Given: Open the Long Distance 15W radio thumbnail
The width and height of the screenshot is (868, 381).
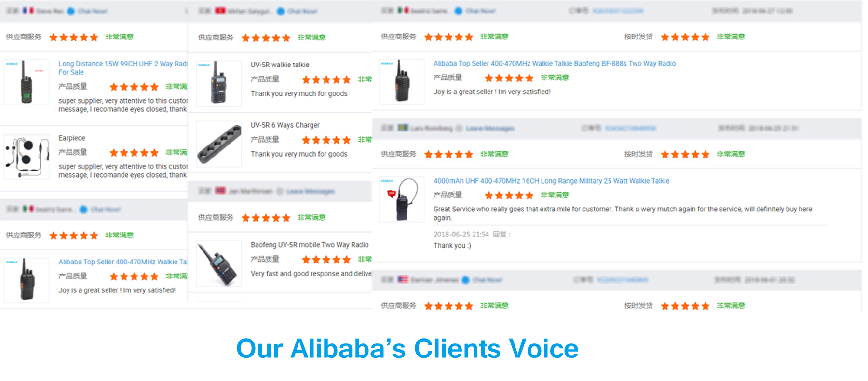Looking at the screenshot, I should 27,82.
